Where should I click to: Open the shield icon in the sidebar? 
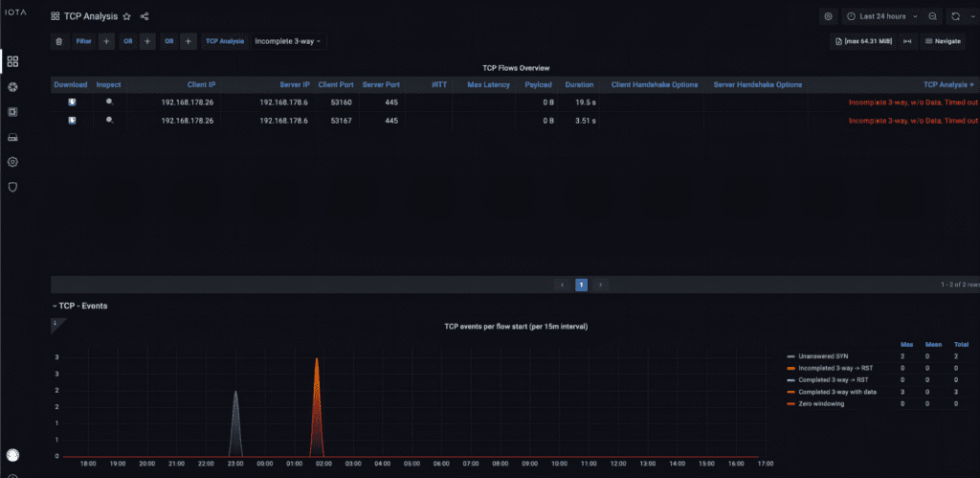tap(12, 187)
